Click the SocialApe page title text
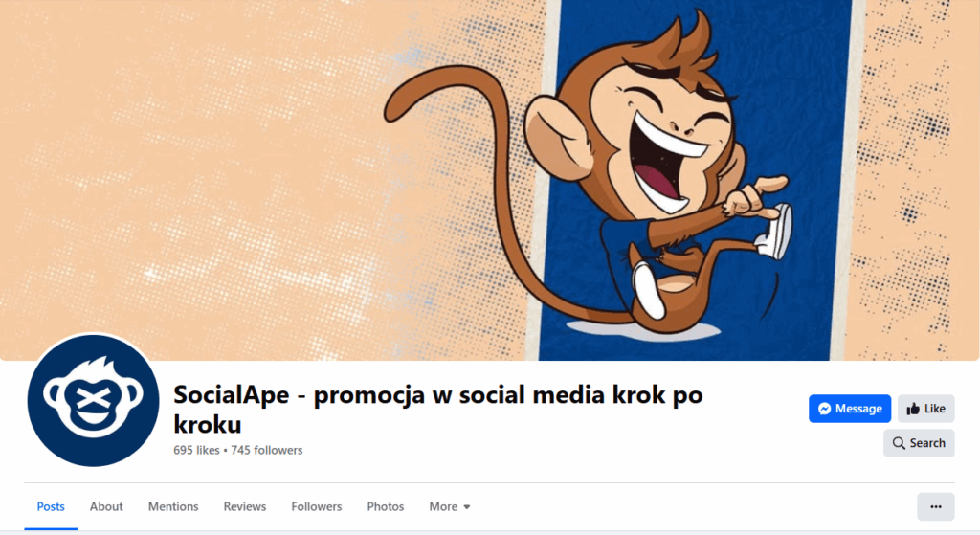This screenshot has height=535, width=980. (x=438, y=410)
